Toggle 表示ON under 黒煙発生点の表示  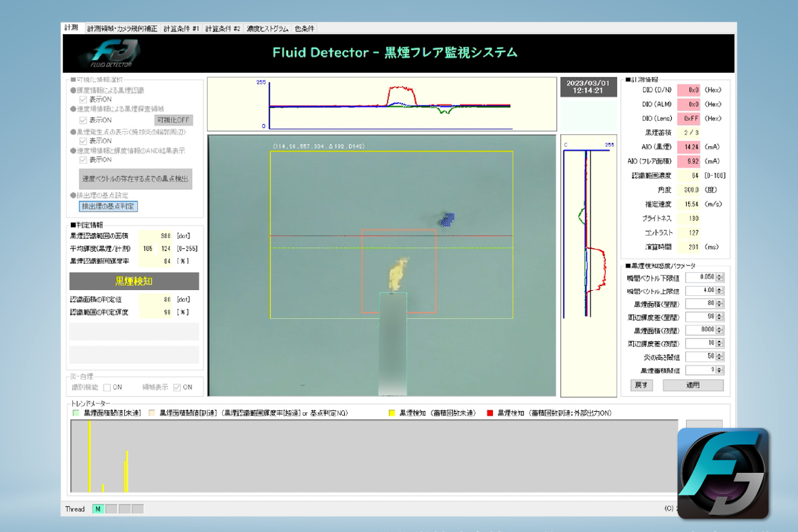click(x=84, y=141)
